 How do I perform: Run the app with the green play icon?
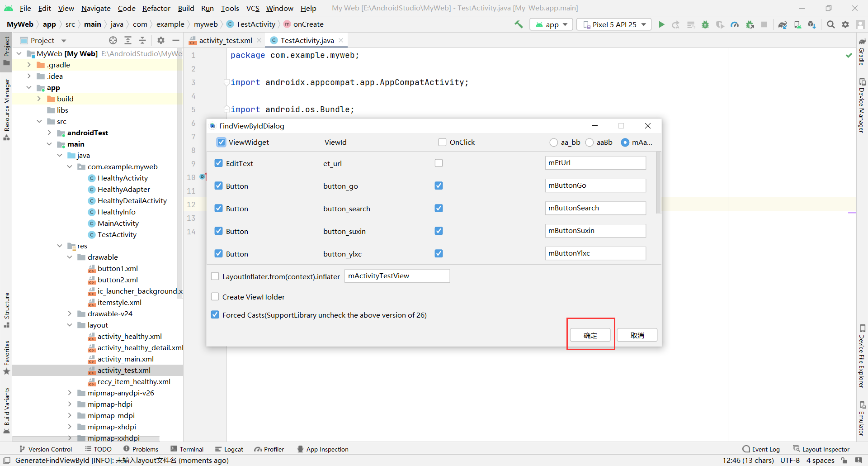[x=661, y=24]
